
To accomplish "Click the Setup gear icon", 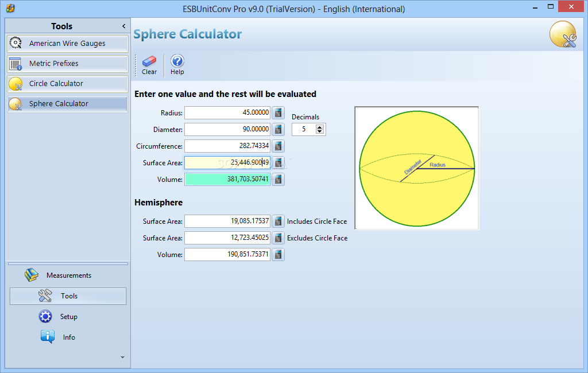I will coord(45,316).
